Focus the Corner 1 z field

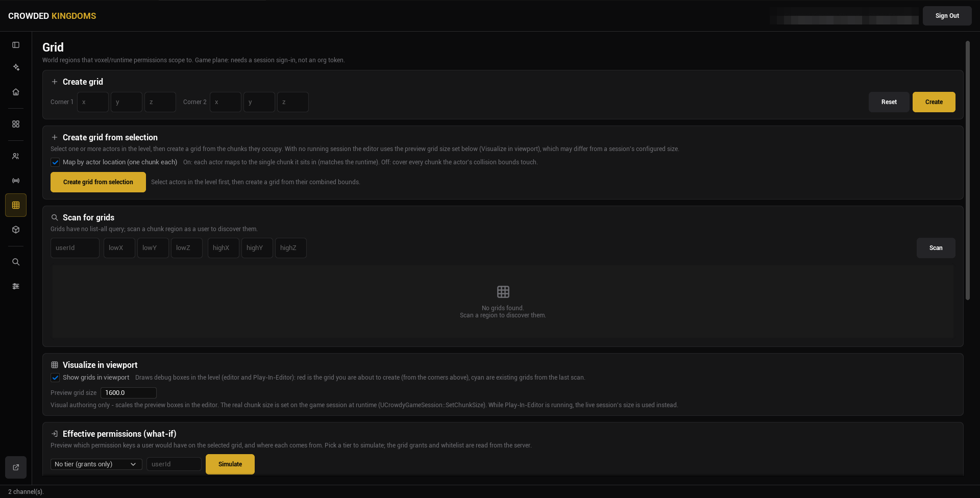click(x=160, y=102)
